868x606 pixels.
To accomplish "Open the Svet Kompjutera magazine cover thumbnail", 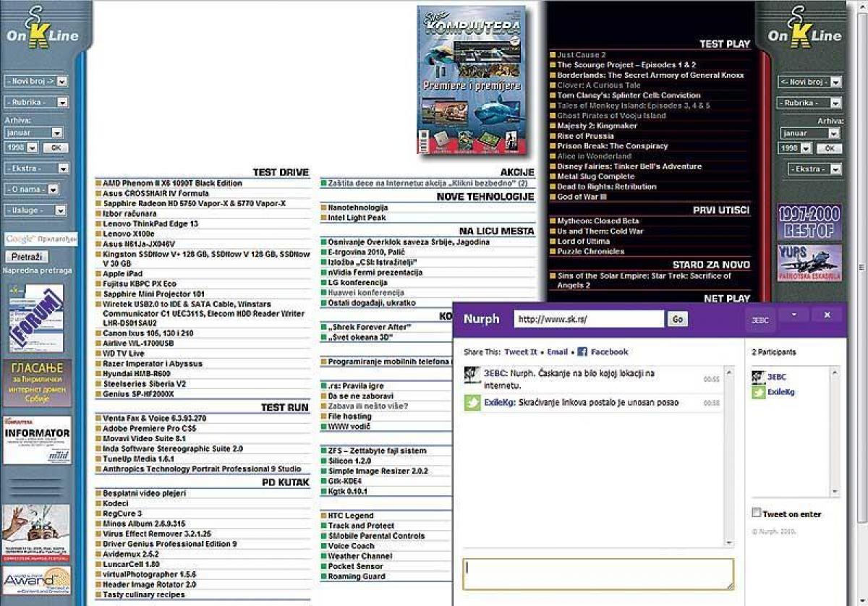I will [x=472, y=80].
